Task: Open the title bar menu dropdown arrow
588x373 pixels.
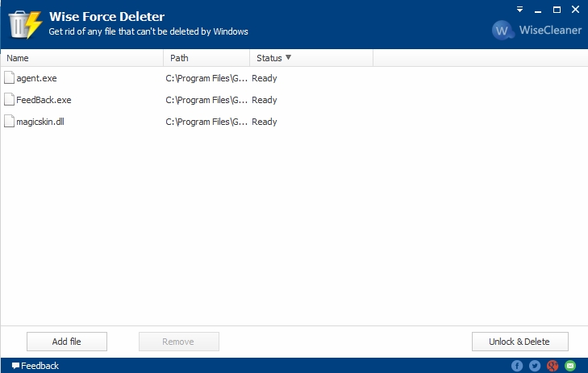Action: point(519,10)
